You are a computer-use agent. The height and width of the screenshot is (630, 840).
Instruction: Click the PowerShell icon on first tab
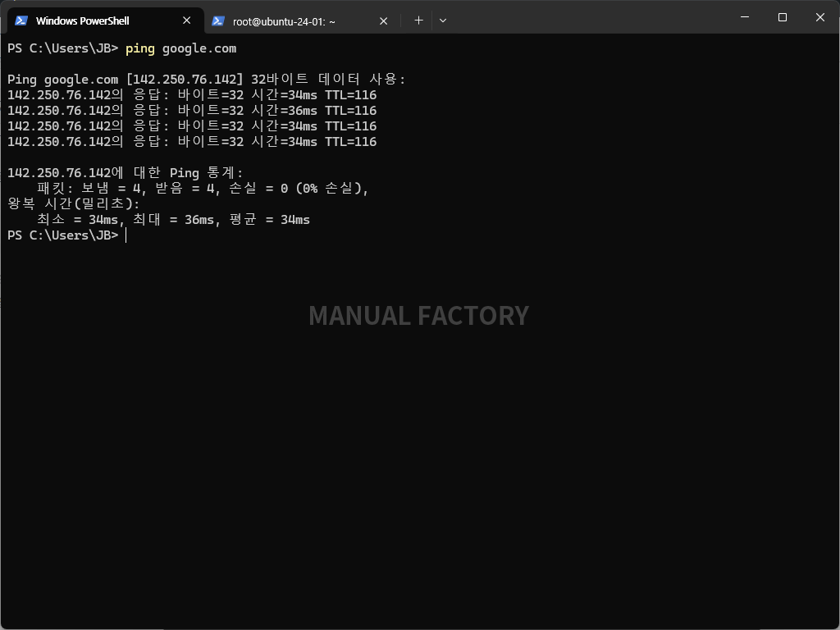(x=21, y=21)
